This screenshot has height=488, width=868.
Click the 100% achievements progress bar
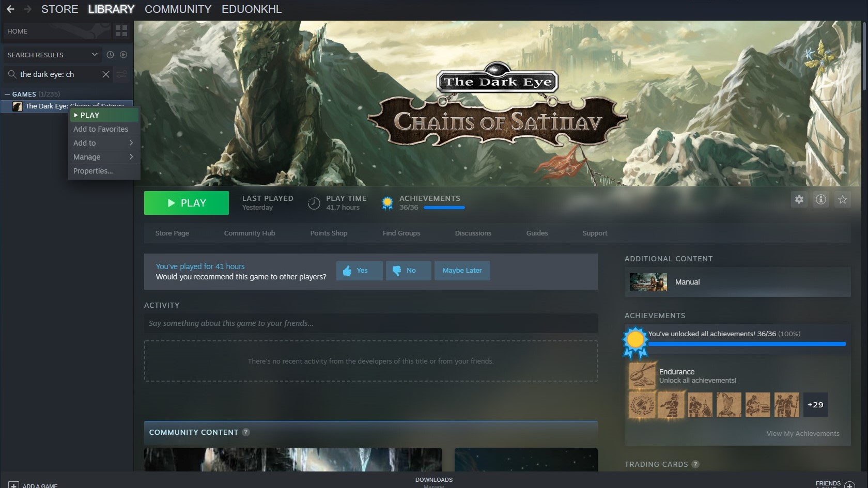tap(747, 344)
